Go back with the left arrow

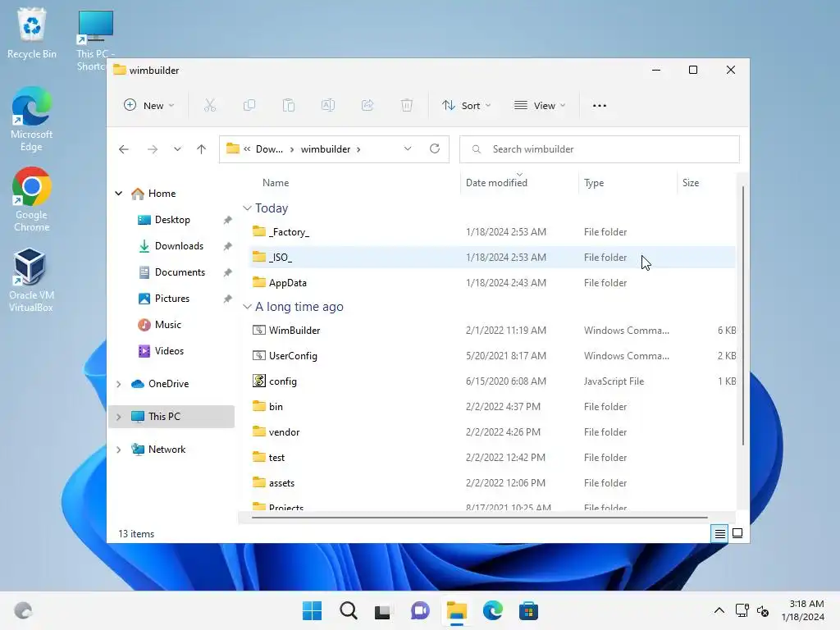coord(124,149)
